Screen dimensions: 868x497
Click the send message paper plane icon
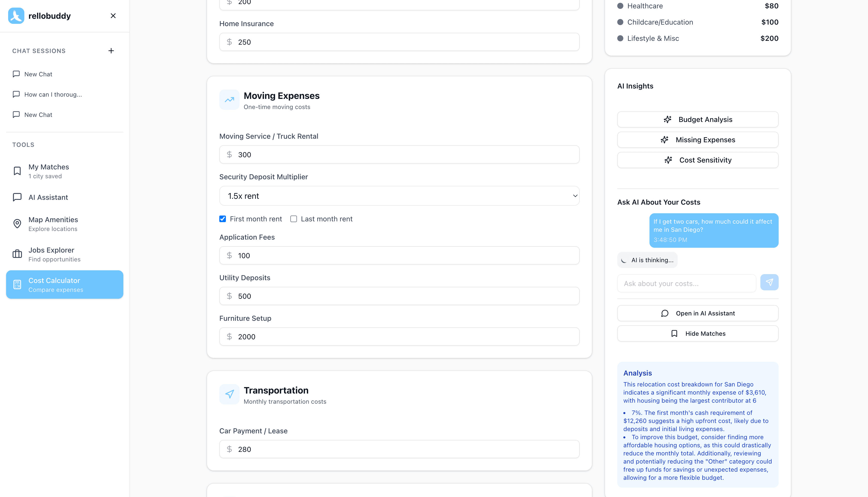(769, 282)
